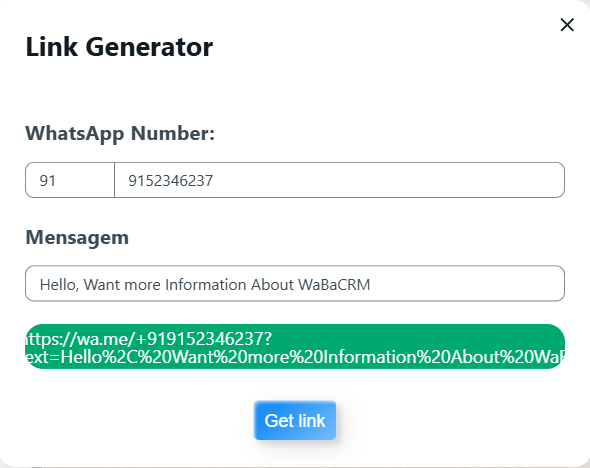Image resolution: width=590 pixels, height=468 pixels.
Task: Click the phone number field 9152346237
Action: coord(339,180)
